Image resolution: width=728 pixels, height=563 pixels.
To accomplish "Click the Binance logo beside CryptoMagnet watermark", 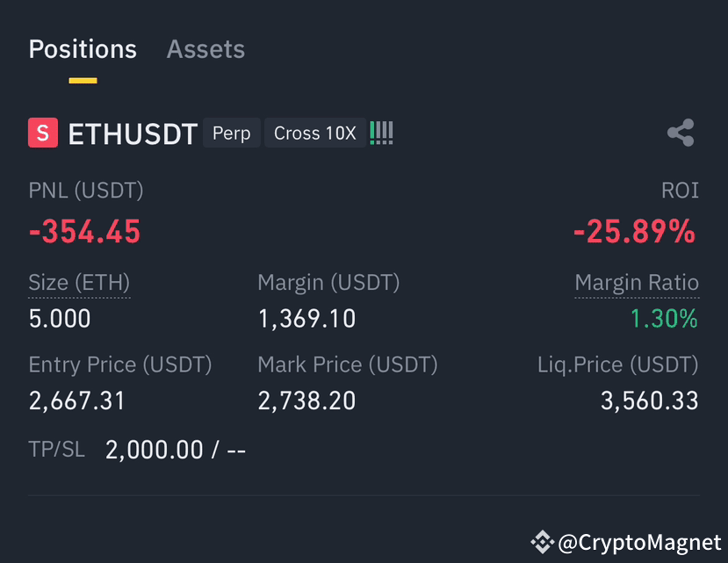I will 543,542.
